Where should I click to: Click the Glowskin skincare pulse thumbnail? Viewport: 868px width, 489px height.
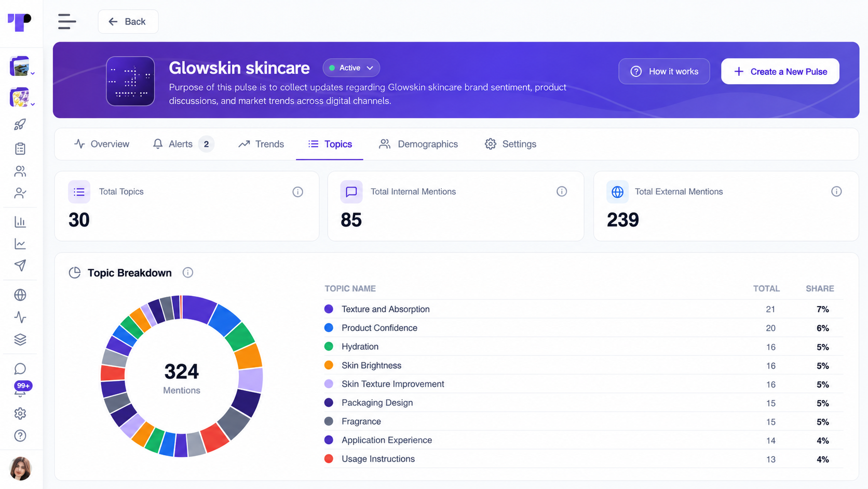(130, 81)
